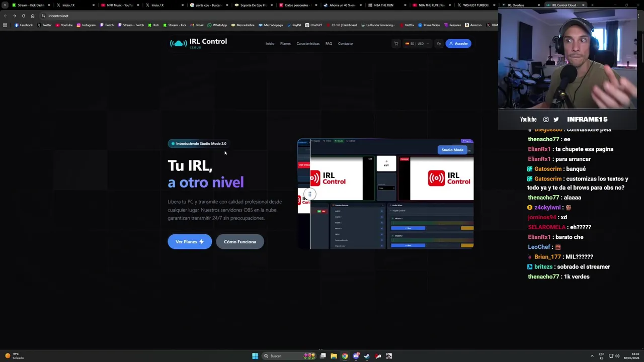Image resolution: width=644 pixels, height=362 pixels.
Task: Switch to WISHLIST TURBOIB tab
Action: (475, 5)
